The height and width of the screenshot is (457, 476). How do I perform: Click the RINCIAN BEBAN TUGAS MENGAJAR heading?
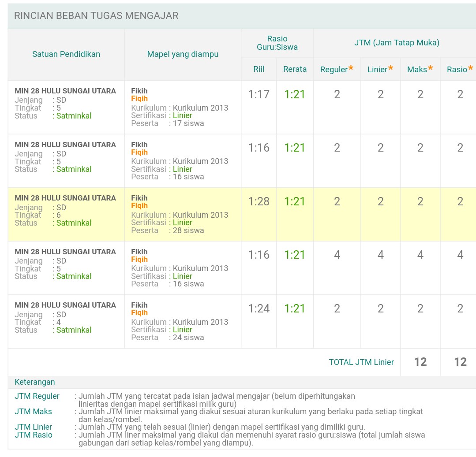[96, 15]
